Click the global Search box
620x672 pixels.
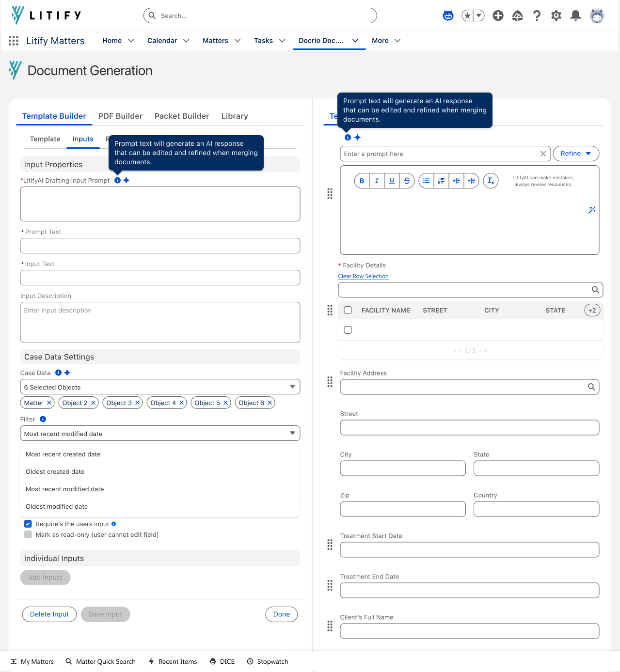tap(260, 16)
